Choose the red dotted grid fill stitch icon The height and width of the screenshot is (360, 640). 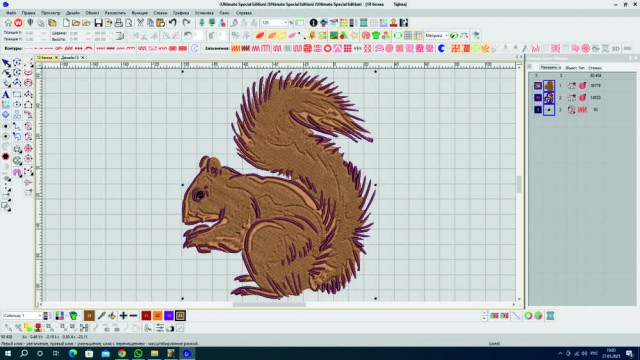click(347, 49)
